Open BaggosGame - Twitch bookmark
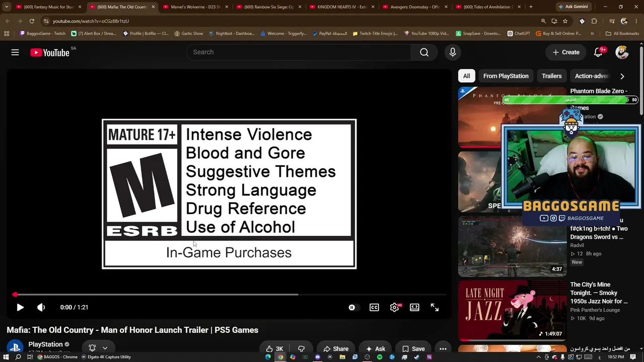The width and height of the screenshot is (644, 362). point(42,34)
